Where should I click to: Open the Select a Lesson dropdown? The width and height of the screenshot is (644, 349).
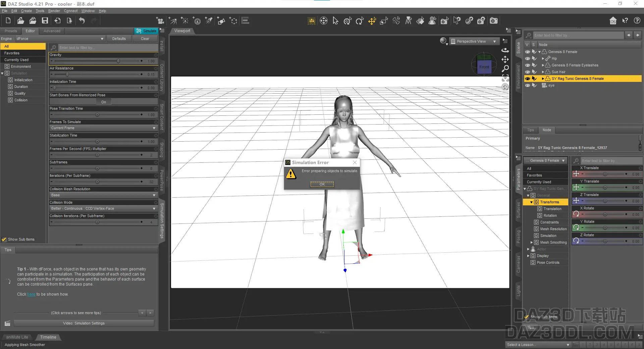[x=538, y=345]
